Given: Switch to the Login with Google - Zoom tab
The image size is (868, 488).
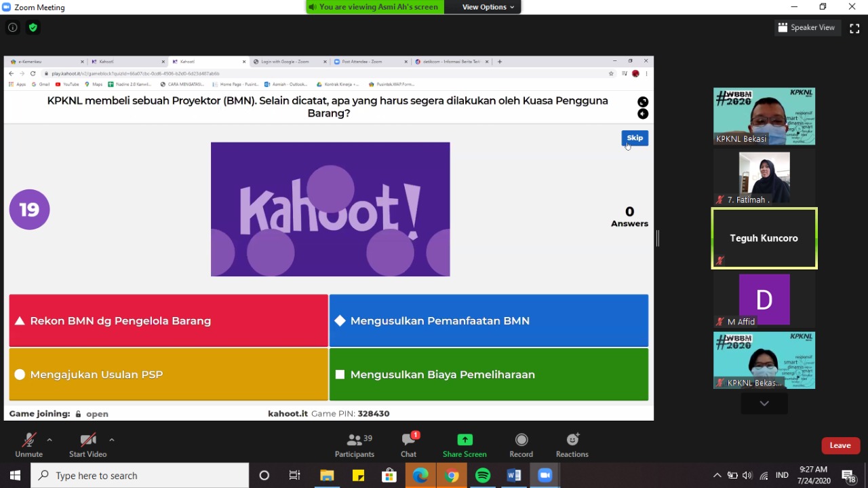Looking at the screenshot, I should (289, 62).
